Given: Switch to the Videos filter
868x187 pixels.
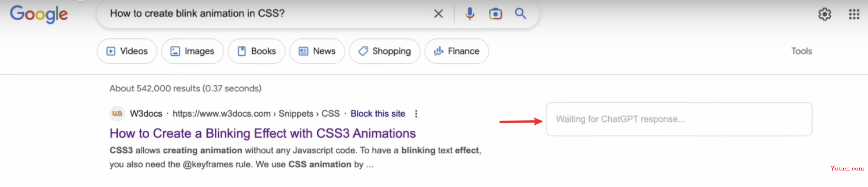Looking at the screenshot, I should (127, 51).
